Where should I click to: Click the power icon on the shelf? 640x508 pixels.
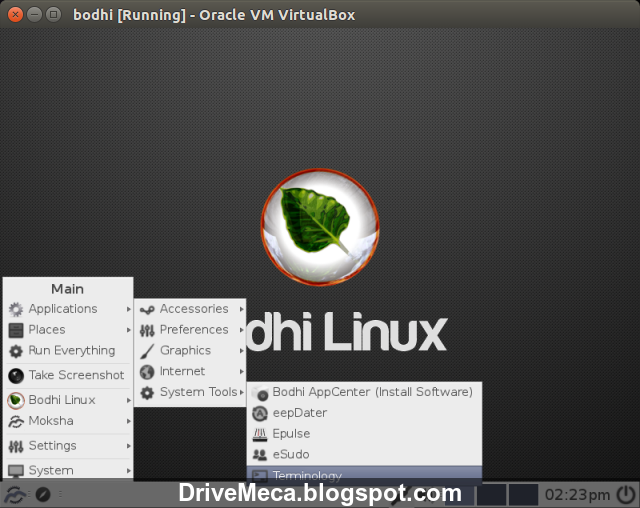point(626,495)
